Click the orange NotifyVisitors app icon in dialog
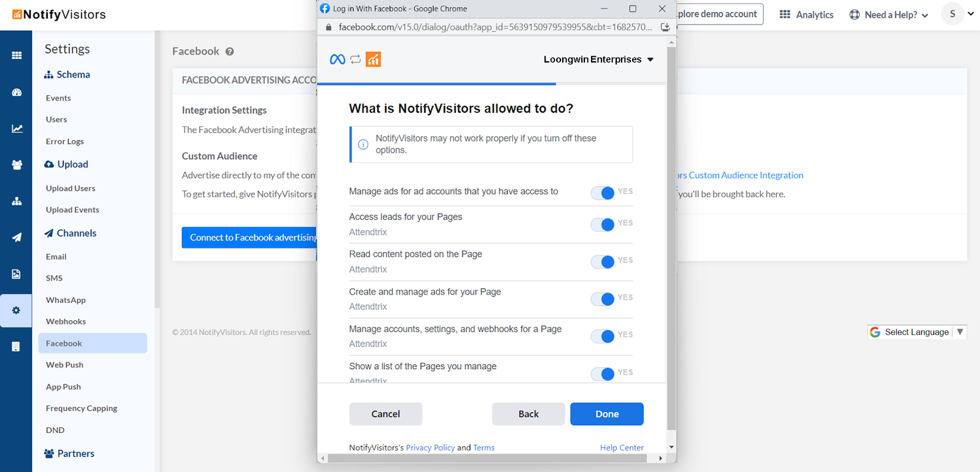 (373, 59)
